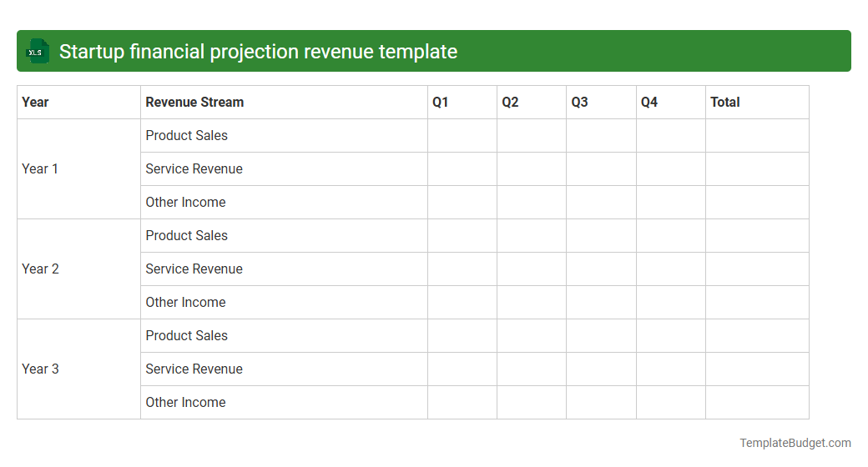This screenshot has width=868, height=467.
Task: Click the Q4 cell for Year 2 Product Sales
Action: click(671, 236)
